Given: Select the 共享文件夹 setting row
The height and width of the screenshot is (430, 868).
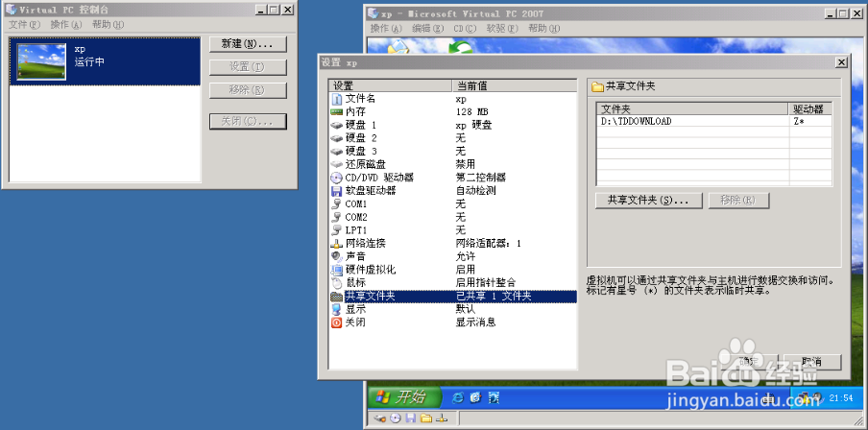Looking at the screenshot, I should (453, 296).
